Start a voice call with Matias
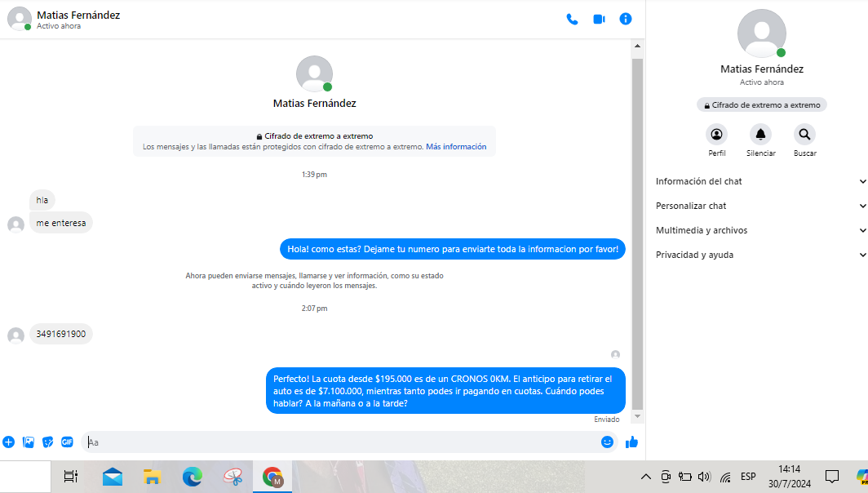 [x=572, y=19]
